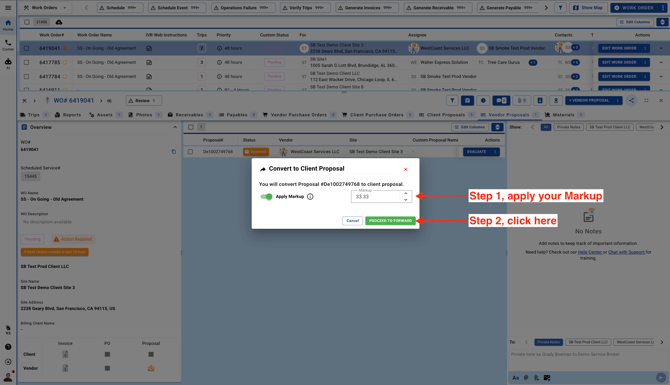The width and height of the screenshot is (670, 385).
Task: Expand row chevron for work order 6419041
Action: coord(661,48)
